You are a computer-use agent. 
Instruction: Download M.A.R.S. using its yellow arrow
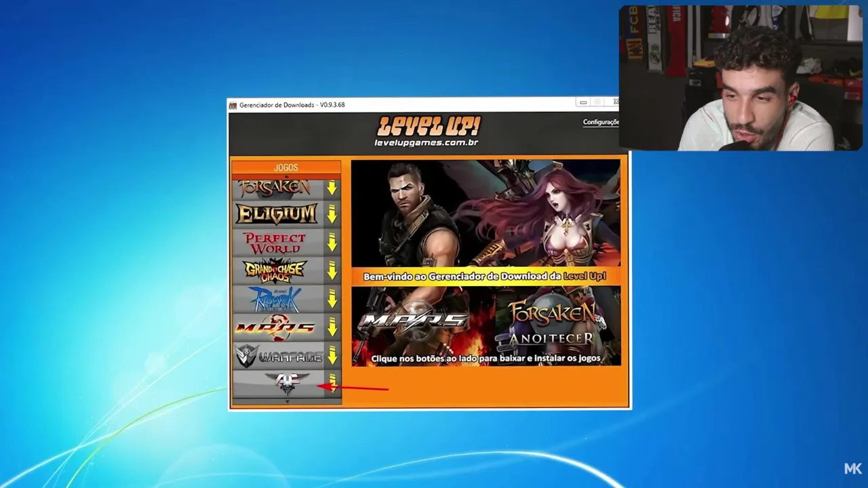(x=332, y=327)
